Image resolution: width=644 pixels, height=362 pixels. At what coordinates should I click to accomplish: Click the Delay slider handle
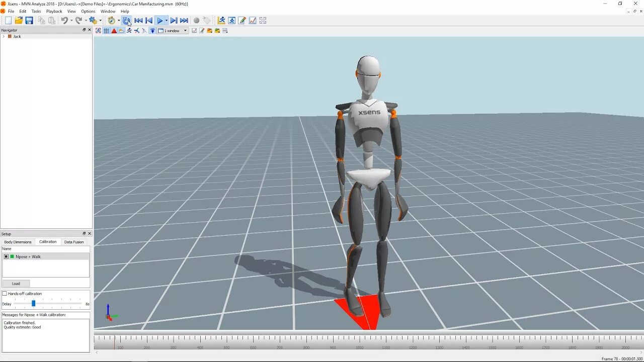(34, 304)
